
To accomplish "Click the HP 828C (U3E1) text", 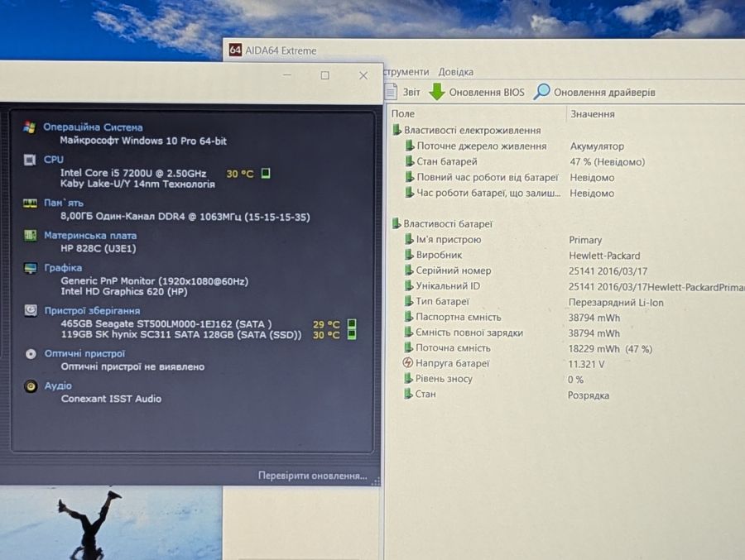I will click(99, 248).
